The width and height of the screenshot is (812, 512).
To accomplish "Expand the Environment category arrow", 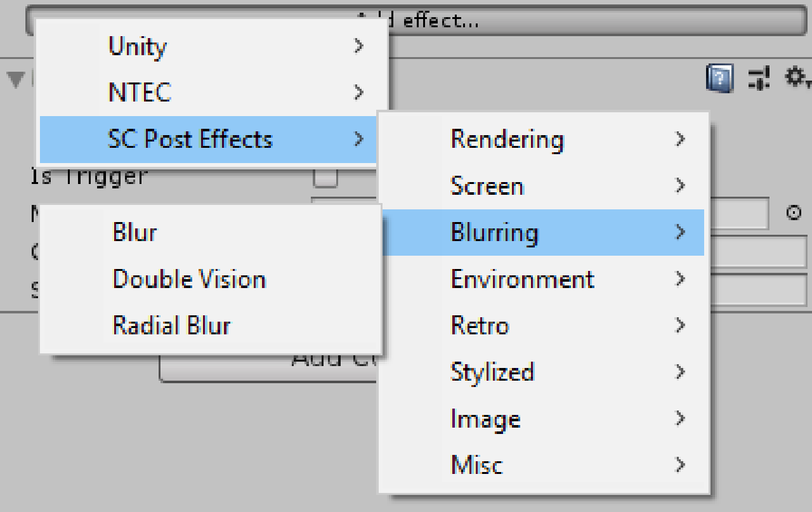I will click(x=680, y=279).
